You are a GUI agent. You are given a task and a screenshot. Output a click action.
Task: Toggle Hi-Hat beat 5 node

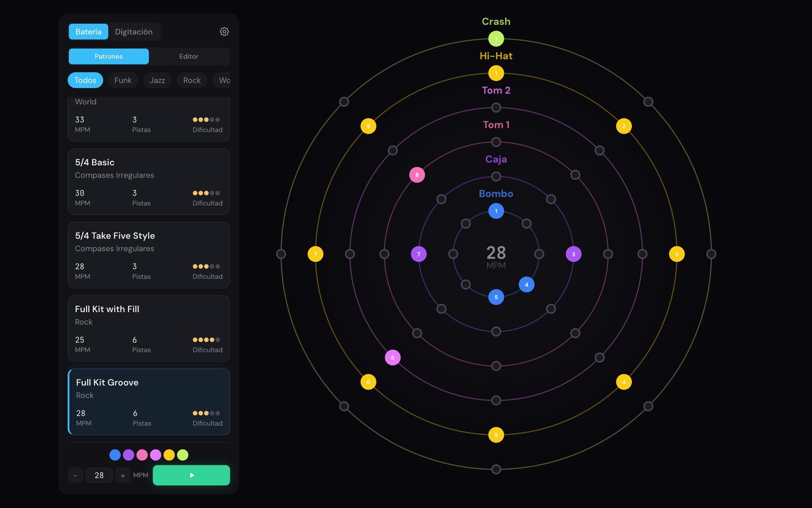(496, 435)
